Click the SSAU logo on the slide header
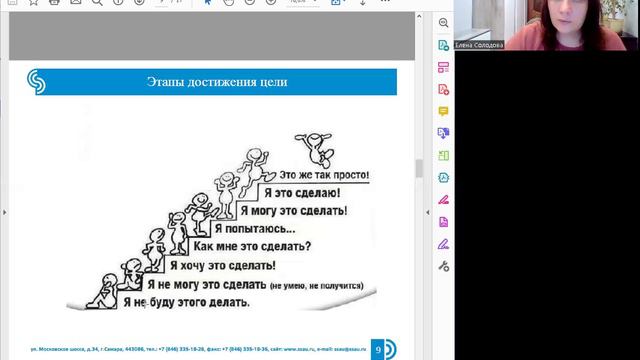 point(36,82)
